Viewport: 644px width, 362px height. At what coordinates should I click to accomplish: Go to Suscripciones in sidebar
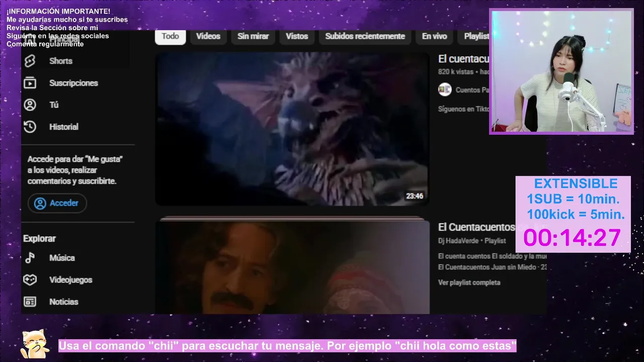coord(73,83)
